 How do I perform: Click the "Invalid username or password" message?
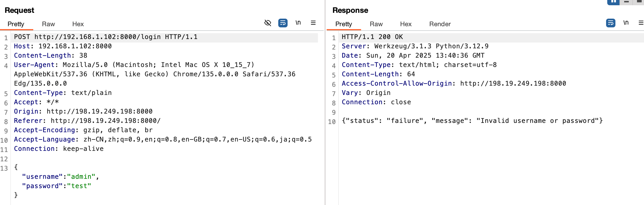[x=538, y=121]
